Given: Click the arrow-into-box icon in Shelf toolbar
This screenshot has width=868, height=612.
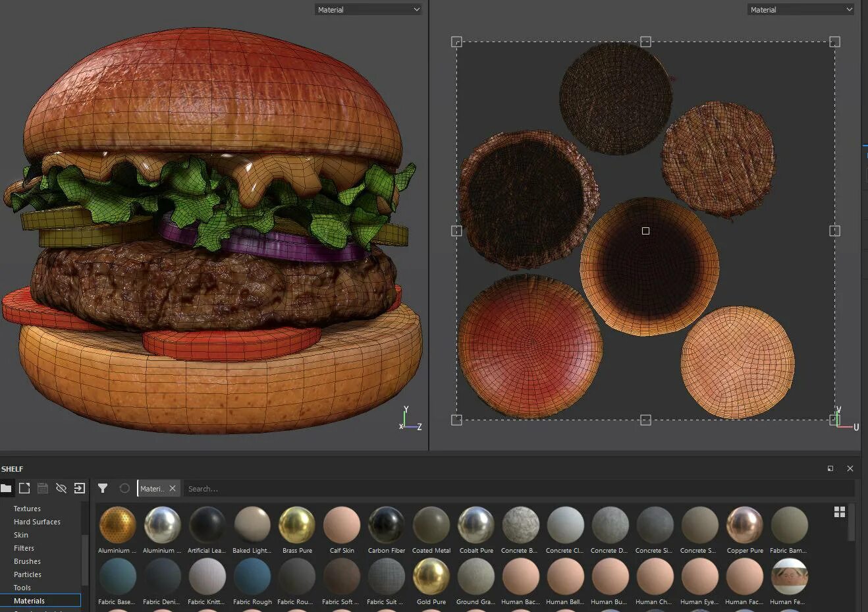Looking at the screenshot, I should click(x=80, y=488).
